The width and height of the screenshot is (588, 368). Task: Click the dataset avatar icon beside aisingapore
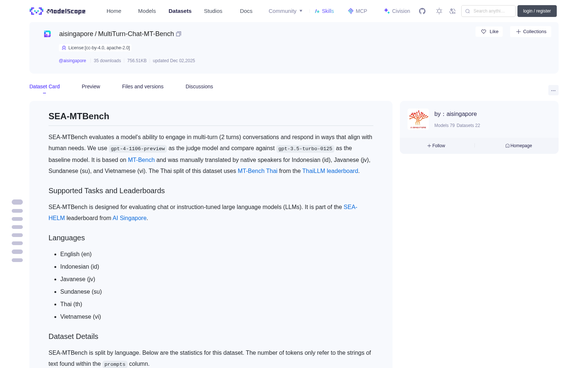point(47,34)
